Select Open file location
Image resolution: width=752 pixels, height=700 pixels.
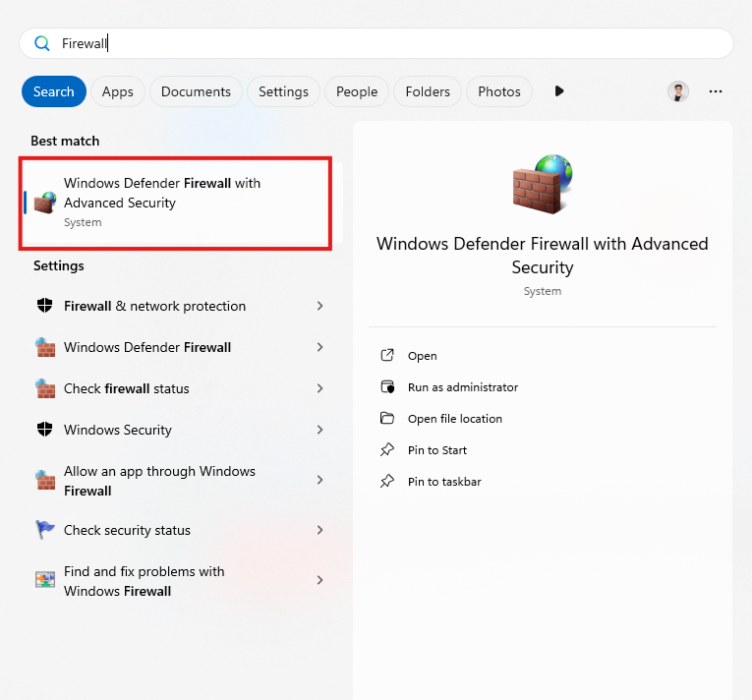(x=454, y=419)
